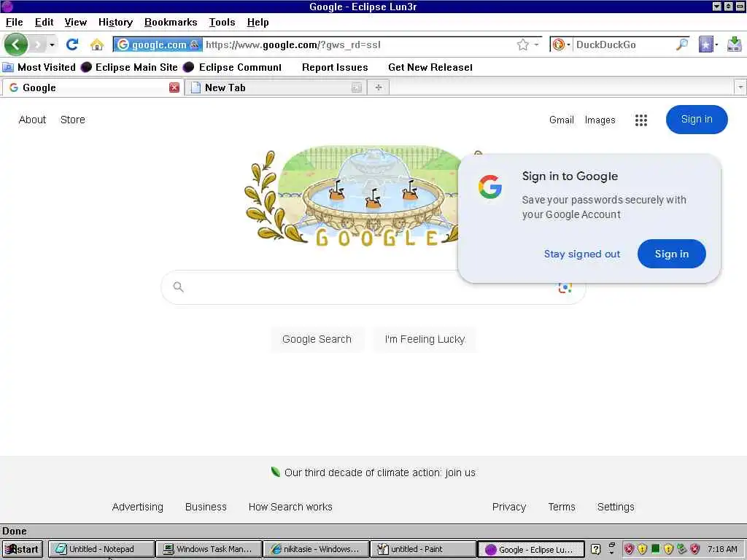Click the Forward navigation arrow

coord(38,44)
